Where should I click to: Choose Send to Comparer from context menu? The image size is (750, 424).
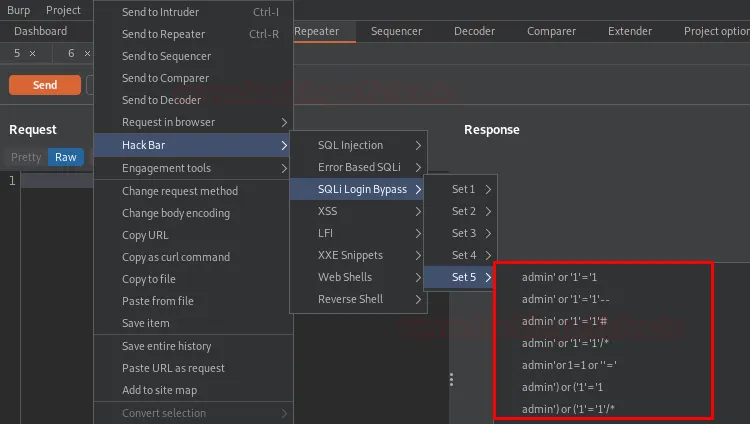pyautogui.click(x=165, y=78)
